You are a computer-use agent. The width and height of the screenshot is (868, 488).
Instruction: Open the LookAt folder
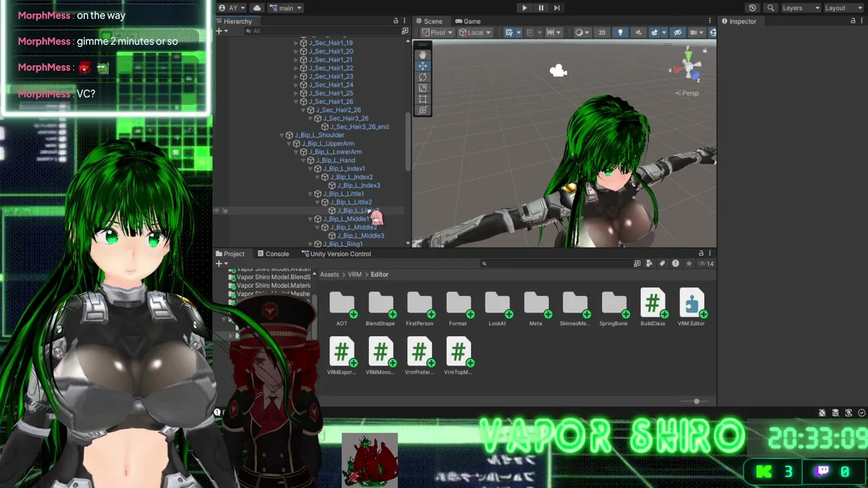tap(497, 308)
